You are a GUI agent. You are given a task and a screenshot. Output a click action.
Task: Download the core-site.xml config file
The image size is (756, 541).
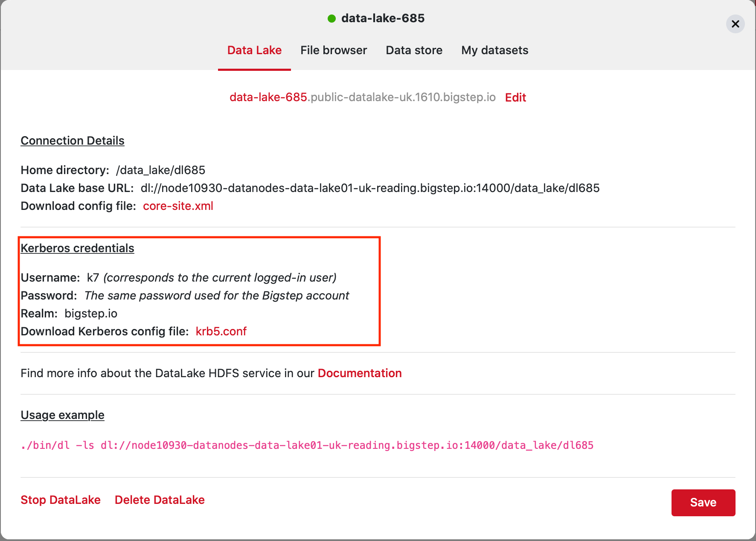point(178,206)
